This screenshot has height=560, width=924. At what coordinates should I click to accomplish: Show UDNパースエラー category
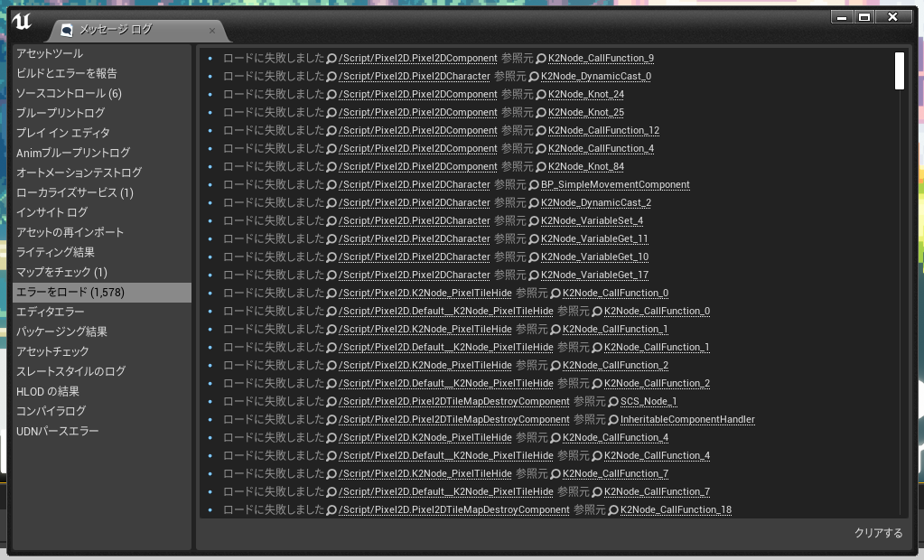pos(102,431)
